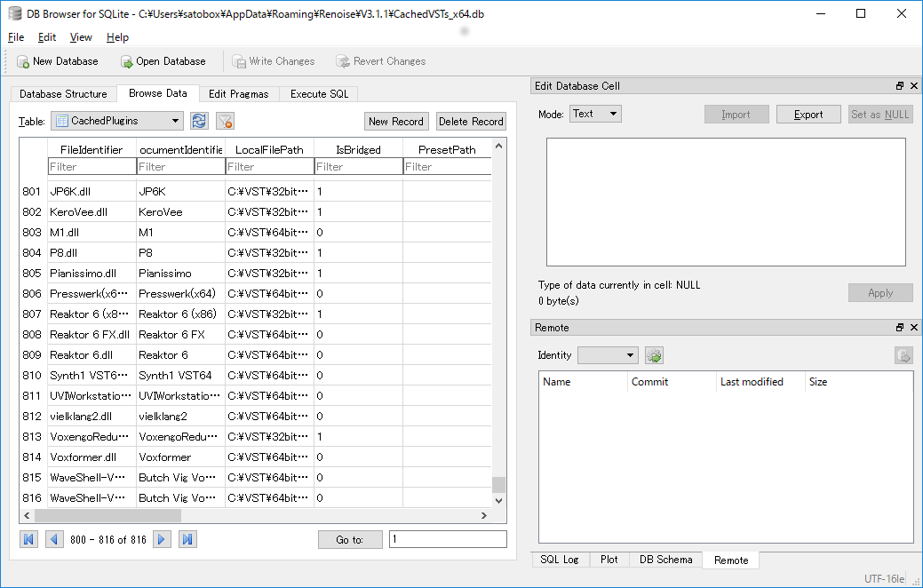Click the Remote push database icon
The width and height of the screenshot is (923, 588).
click(x=903, y=355)
